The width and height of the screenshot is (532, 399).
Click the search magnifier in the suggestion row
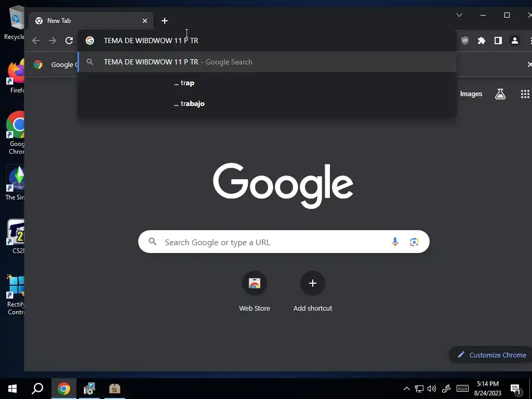click(90, 62)
